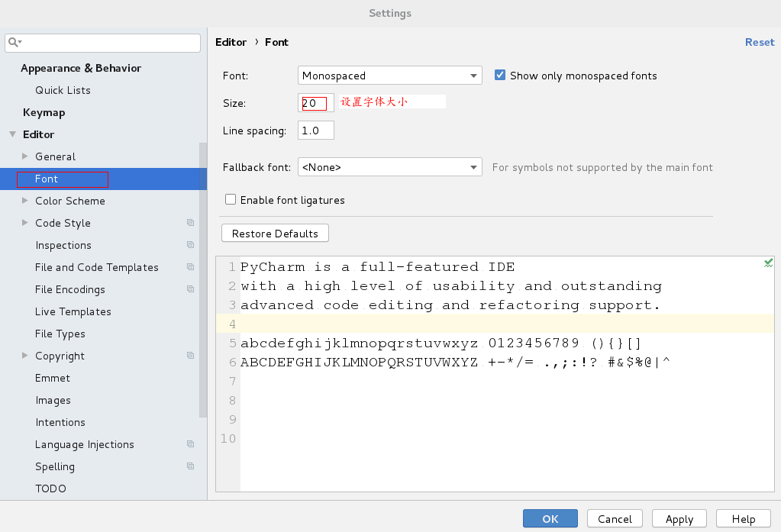Click the settings tree vertical scrollbar
The image size is (781, 532).
pos(203,279)
